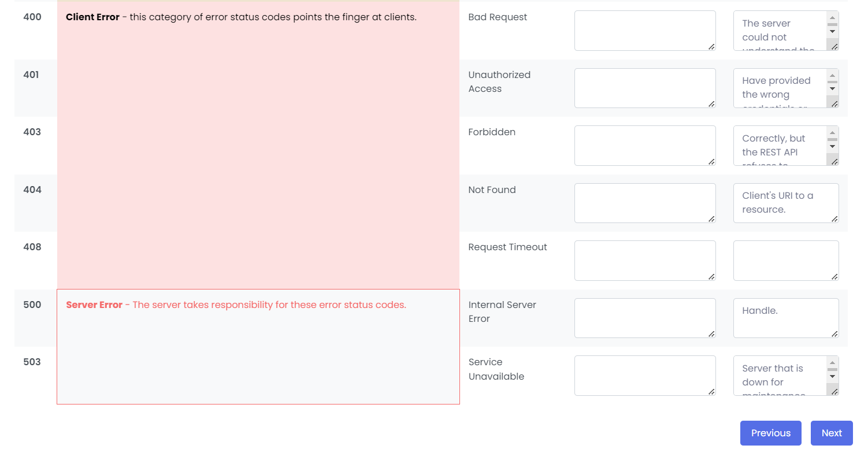Click empty text area beside Not Found

click(x=645, y=203)
